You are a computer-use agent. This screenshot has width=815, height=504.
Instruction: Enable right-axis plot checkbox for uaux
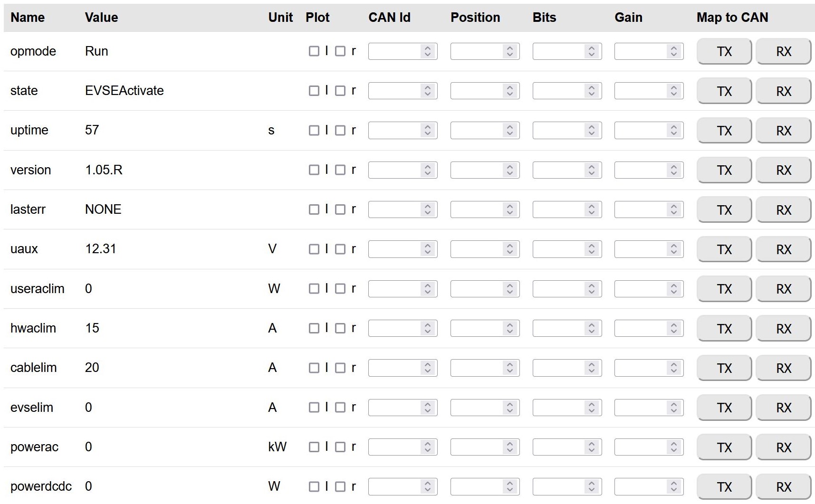[340, 249]
